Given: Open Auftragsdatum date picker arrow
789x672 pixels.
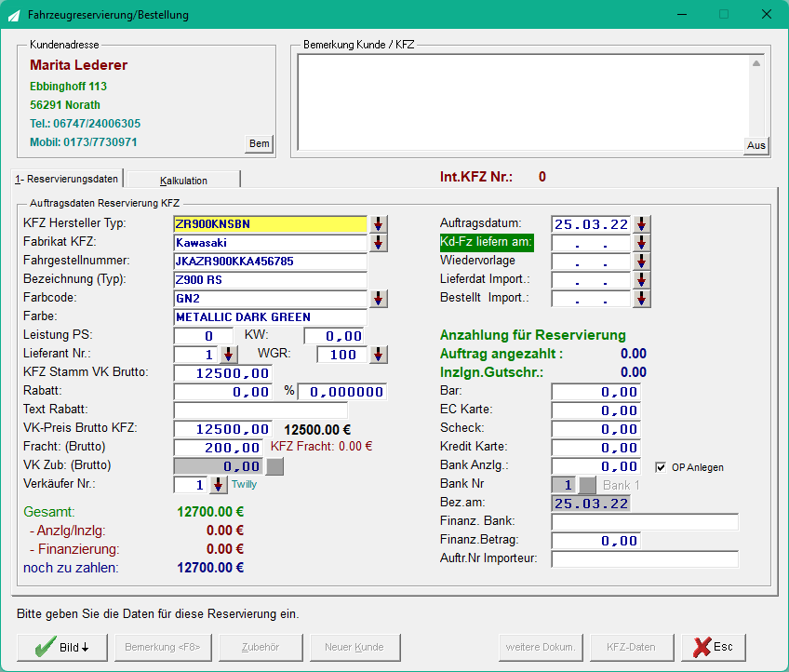Looking at the screenshot, I should pos(641,224).
